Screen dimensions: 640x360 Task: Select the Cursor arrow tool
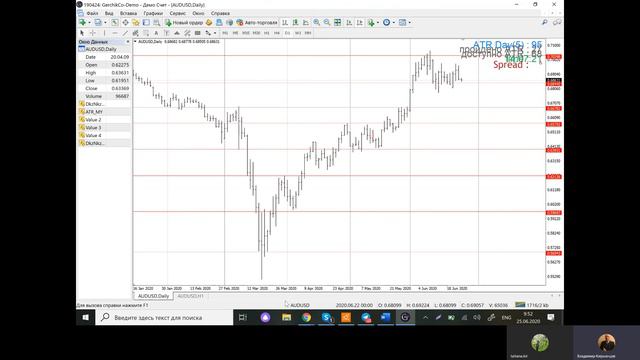[82, 33]
